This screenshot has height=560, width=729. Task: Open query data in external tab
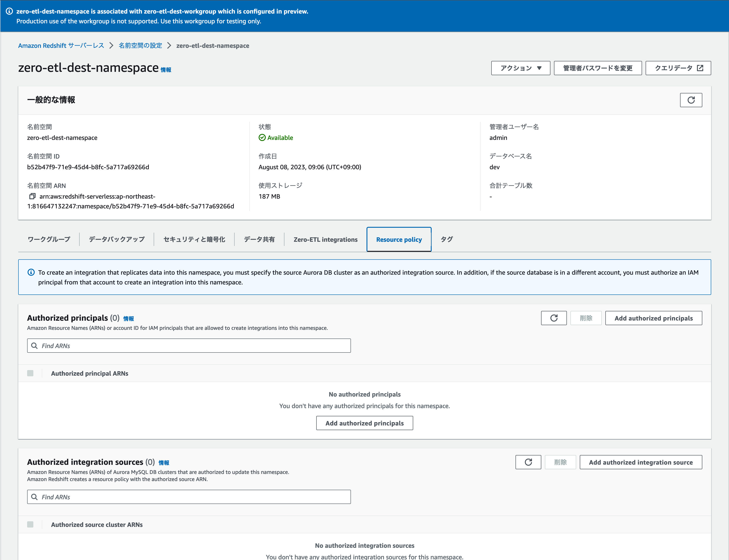click(678, 68)
